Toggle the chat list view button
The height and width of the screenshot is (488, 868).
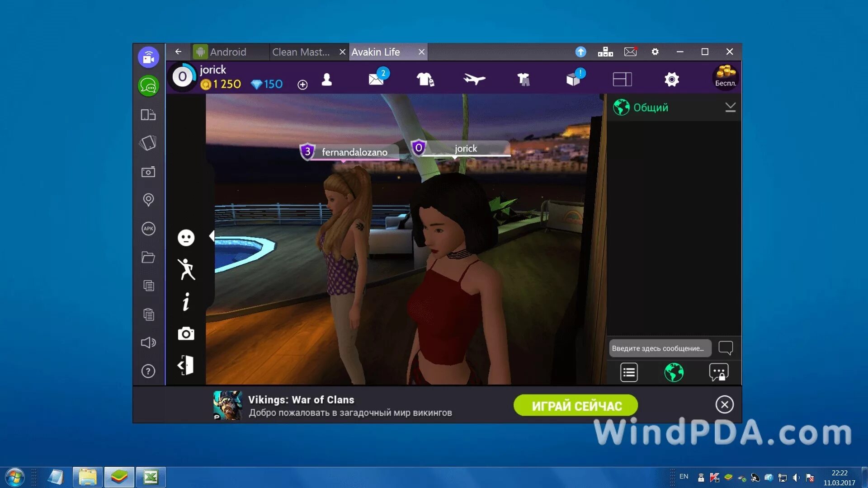[629, 373]
